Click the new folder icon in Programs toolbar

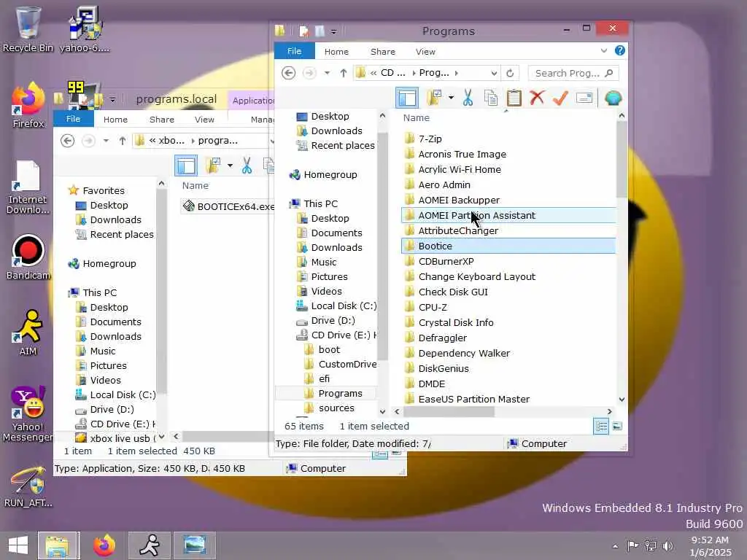tap(435, 98)
